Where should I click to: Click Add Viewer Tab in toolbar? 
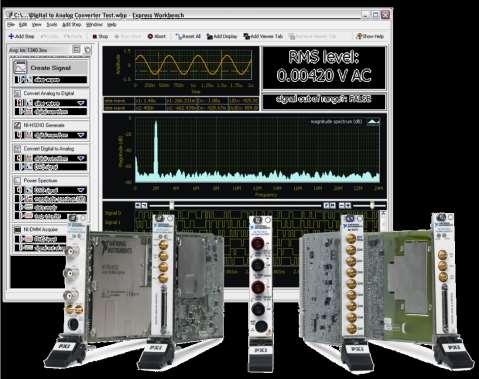pos(263,36)
